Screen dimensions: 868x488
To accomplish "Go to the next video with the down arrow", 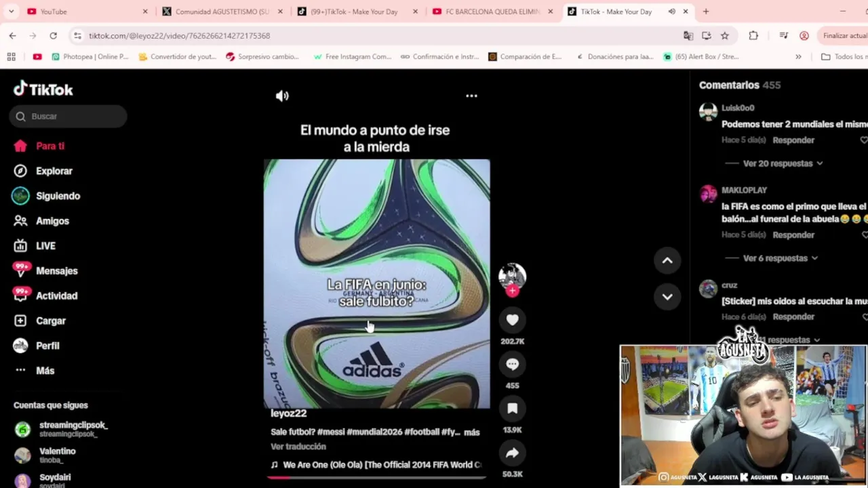I will (667, 297).
